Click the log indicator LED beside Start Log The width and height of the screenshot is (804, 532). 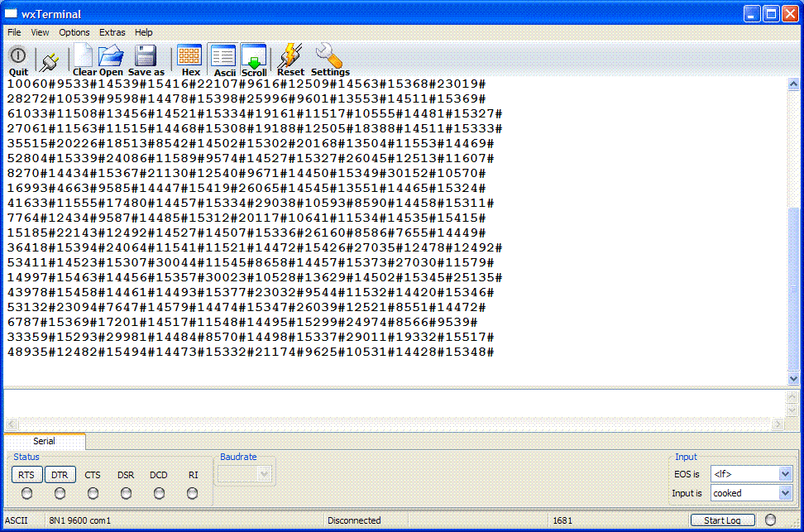click(770, 520)
